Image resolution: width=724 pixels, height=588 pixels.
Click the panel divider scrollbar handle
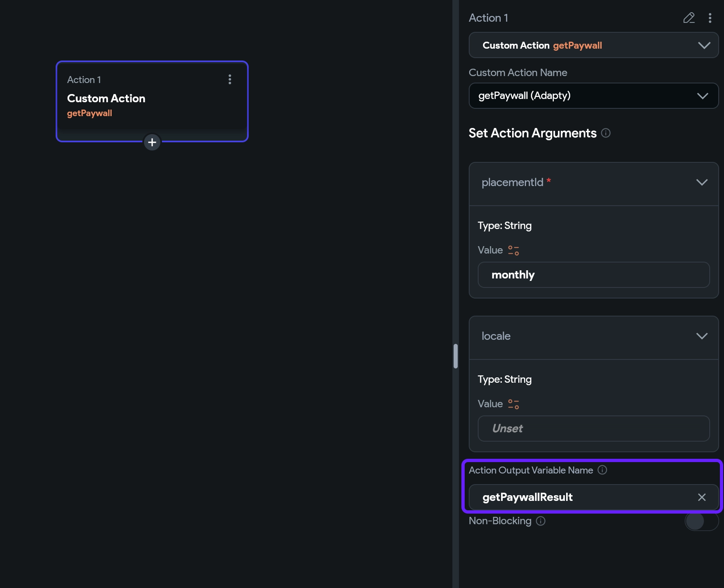pyautogui.click(x=455, y=356)
